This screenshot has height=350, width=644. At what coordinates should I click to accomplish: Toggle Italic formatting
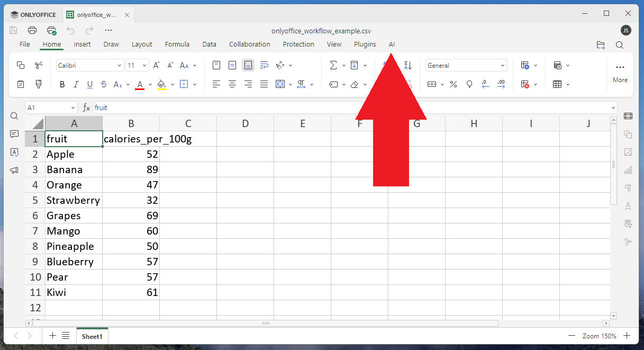76,84
